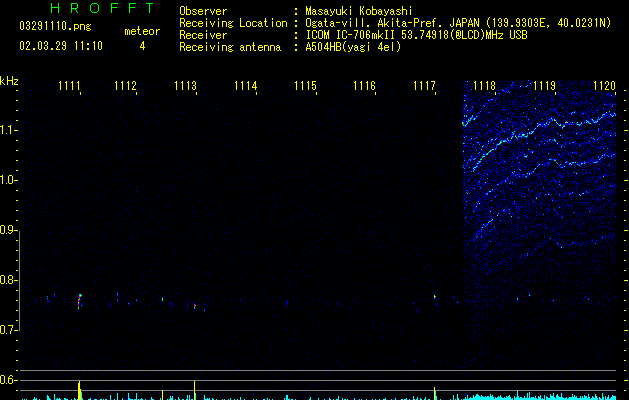The height and width of the screenshot is (400, 629).
Task: Click time axis label 1117
Action: [424, 86]
